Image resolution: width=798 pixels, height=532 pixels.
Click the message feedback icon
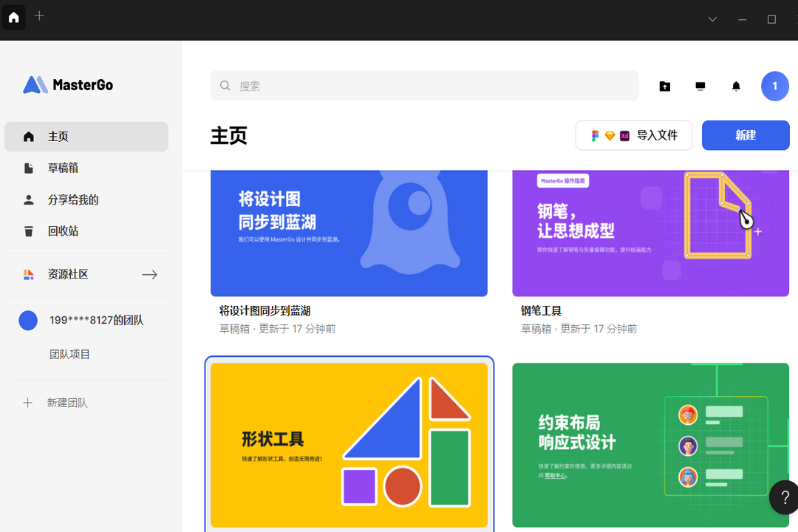pyautogui.click(x=700, y=86)
